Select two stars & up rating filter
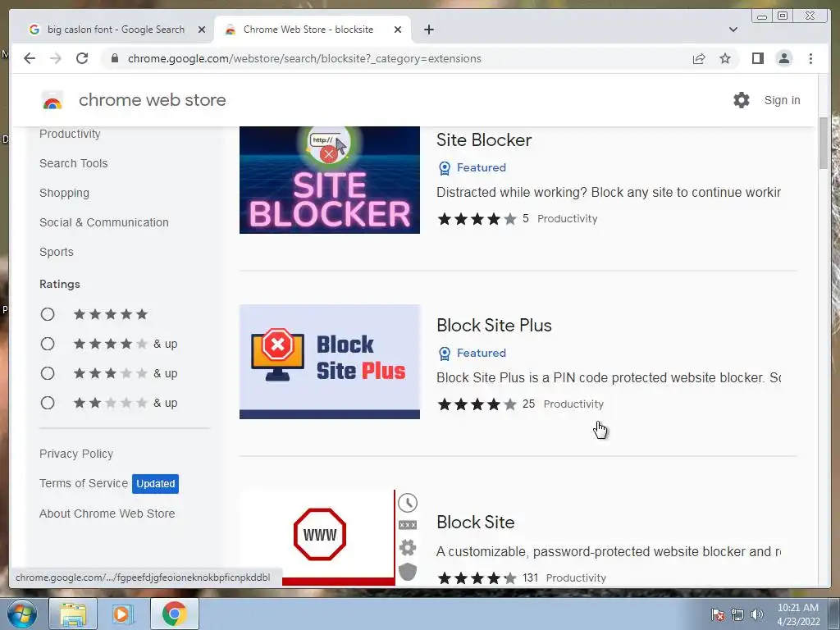Screen dimensions: 840x630 (x=48, y=403)
